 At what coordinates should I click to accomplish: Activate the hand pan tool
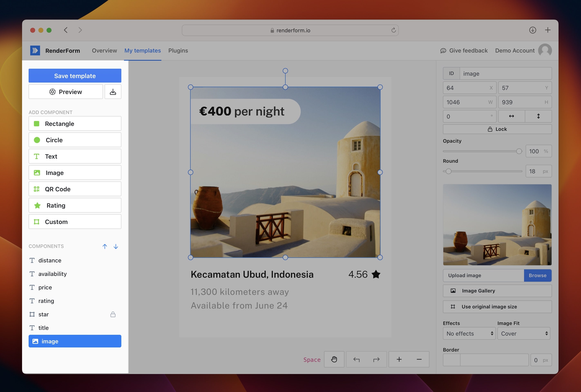334,359
